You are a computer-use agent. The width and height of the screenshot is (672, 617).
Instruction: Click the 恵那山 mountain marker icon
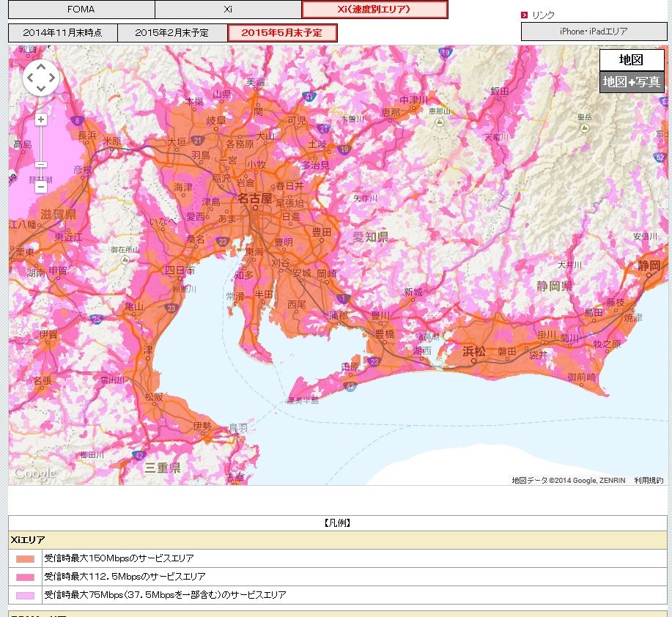coord(439,122)
